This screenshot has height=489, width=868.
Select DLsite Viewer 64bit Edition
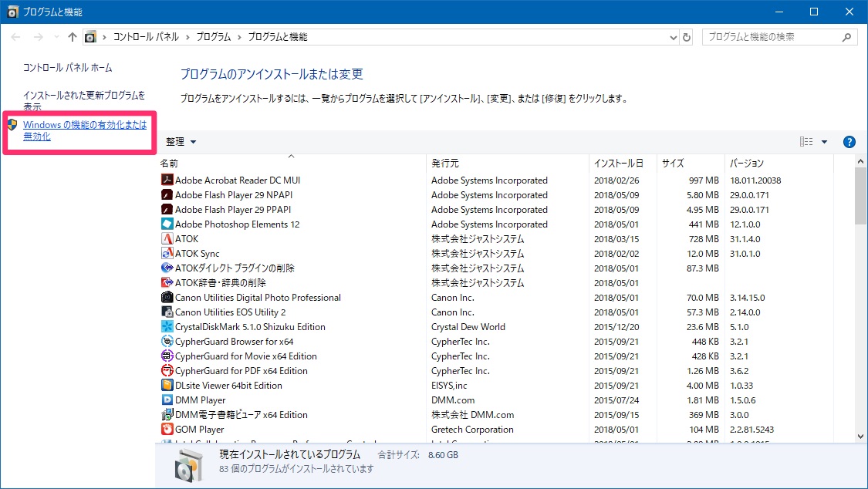tap(228, 385)
